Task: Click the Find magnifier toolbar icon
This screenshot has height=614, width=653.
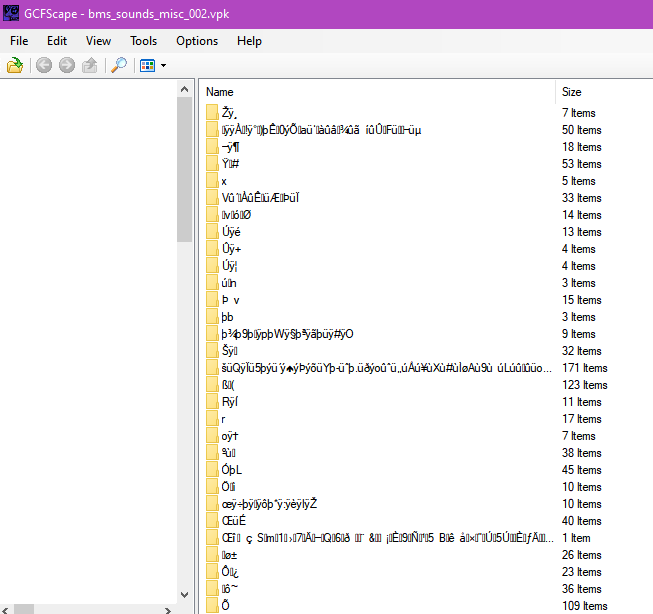Action: [119, 65]
